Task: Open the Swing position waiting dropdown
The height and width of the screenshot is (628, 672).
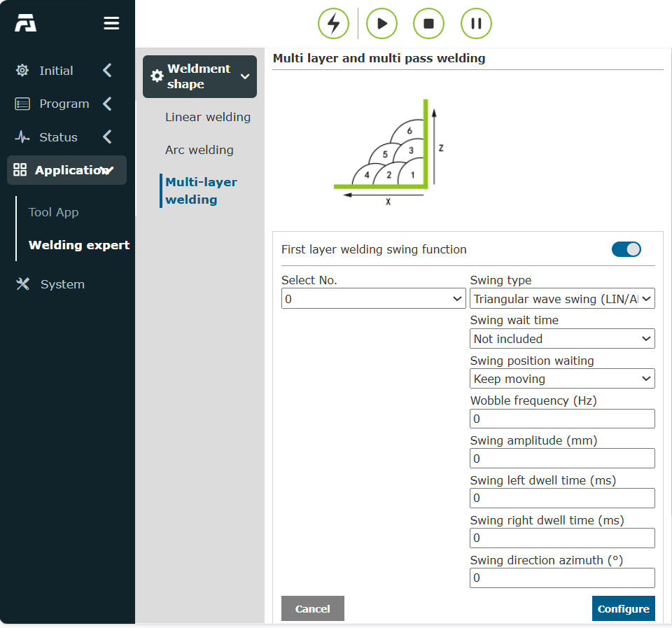Action: [x=562, y=379]
